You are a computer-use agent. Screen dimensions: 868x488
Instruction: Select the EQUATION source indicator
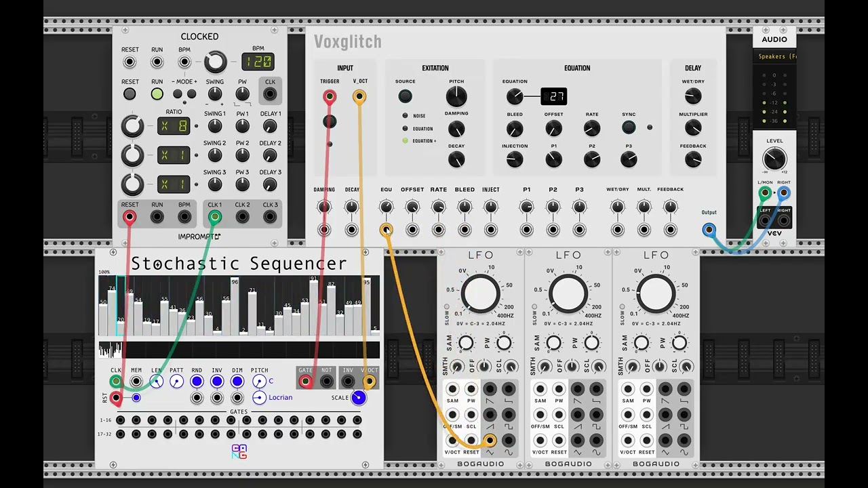tap(406, 128)
